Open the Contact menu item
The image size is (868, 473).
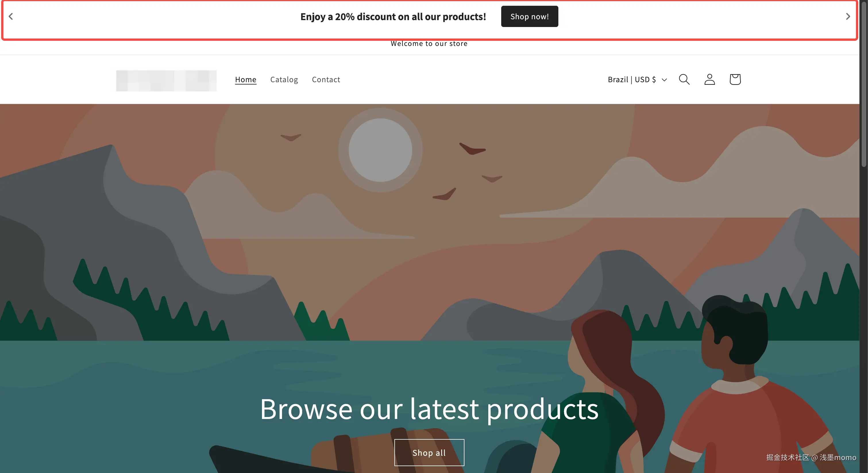point(326,80)
